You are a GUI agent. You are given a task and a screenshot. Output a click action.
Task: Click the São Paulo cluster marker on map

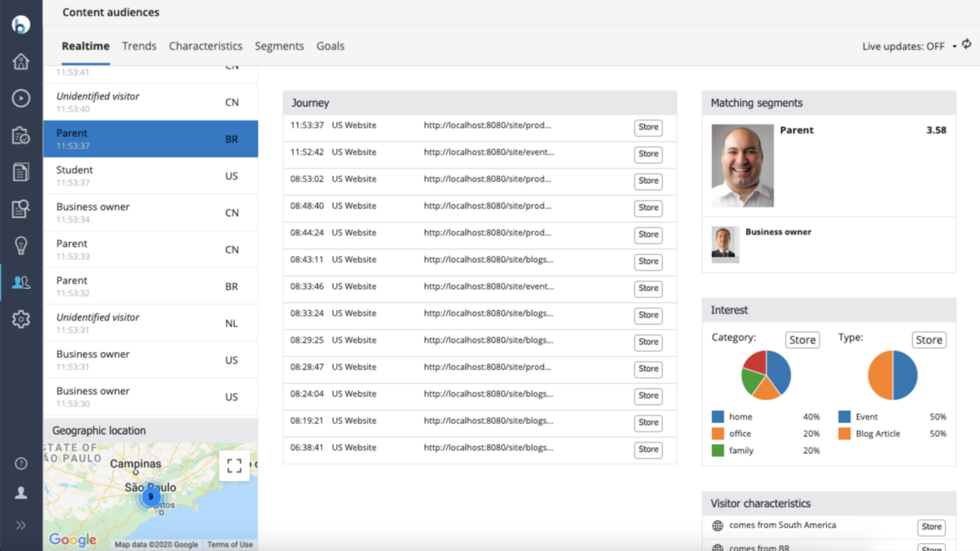151,496
